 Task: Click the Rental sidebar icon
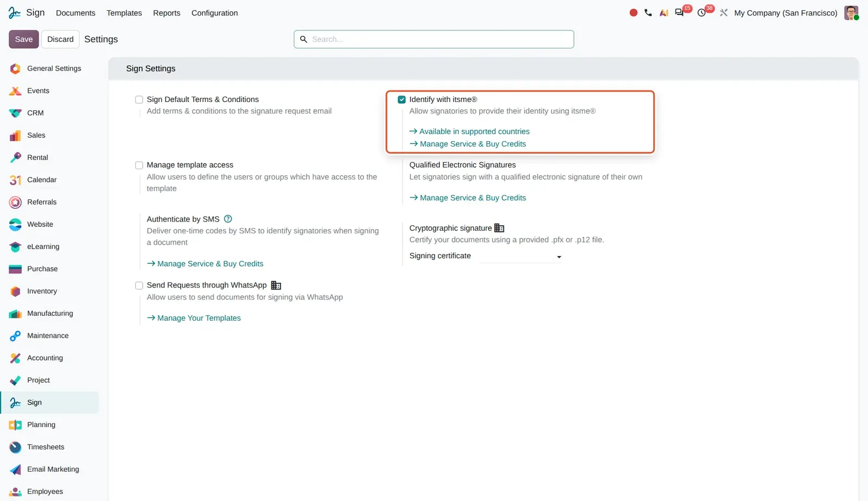click(15, 157)
